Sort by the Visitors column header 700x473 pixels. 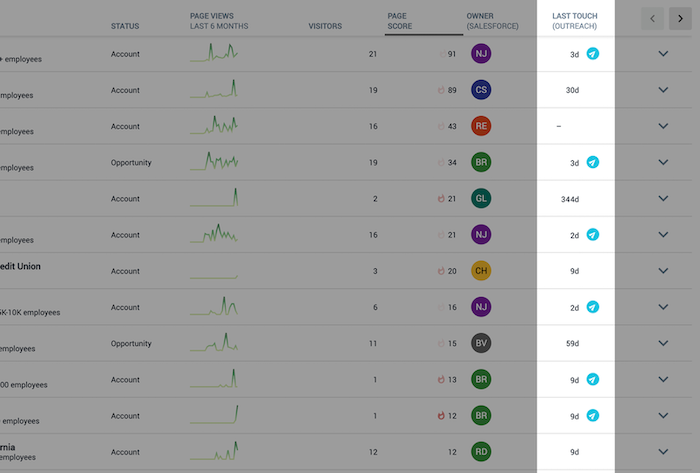[325, 26]
